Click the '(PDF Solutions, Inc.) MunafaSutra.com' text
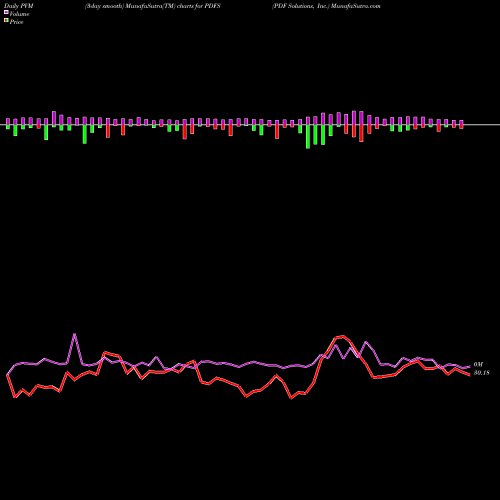The height and width of the screenshot is (500, 500). click(x=326, y=6)
